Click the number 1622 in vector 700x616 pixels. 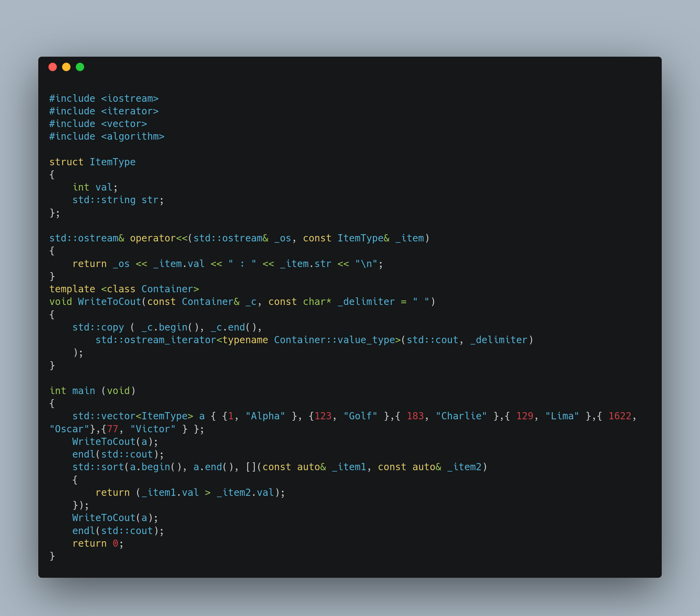620,416
